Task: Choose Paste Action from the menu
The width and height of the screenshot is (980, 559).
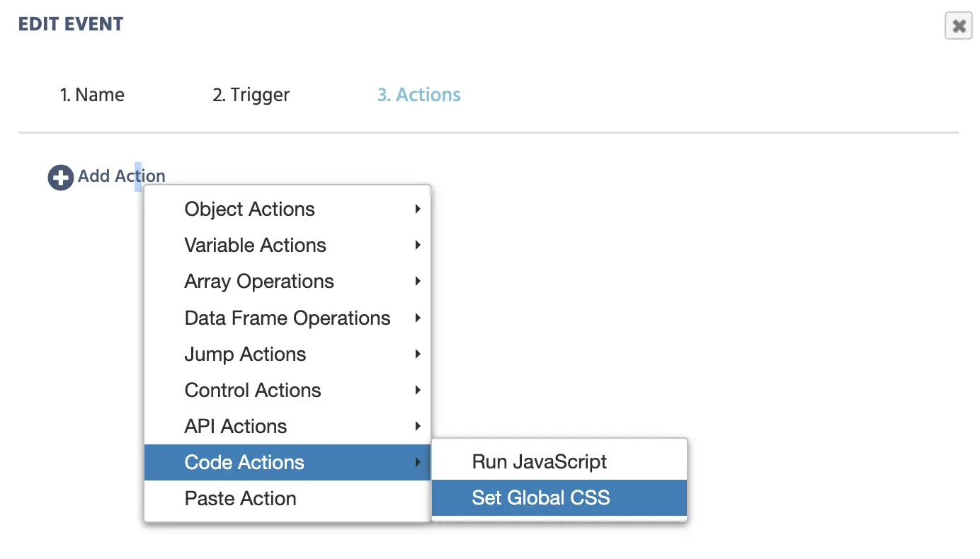Action: point(240,499)
